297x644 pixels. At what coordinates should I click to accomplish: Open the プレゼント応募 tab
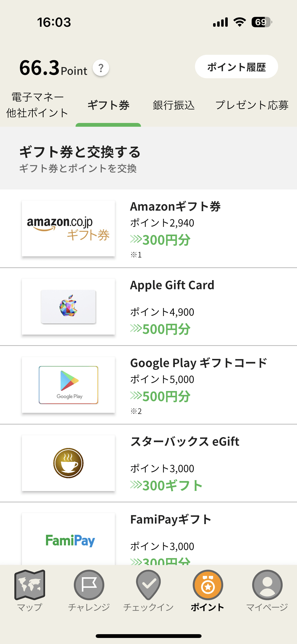[252, 105]
